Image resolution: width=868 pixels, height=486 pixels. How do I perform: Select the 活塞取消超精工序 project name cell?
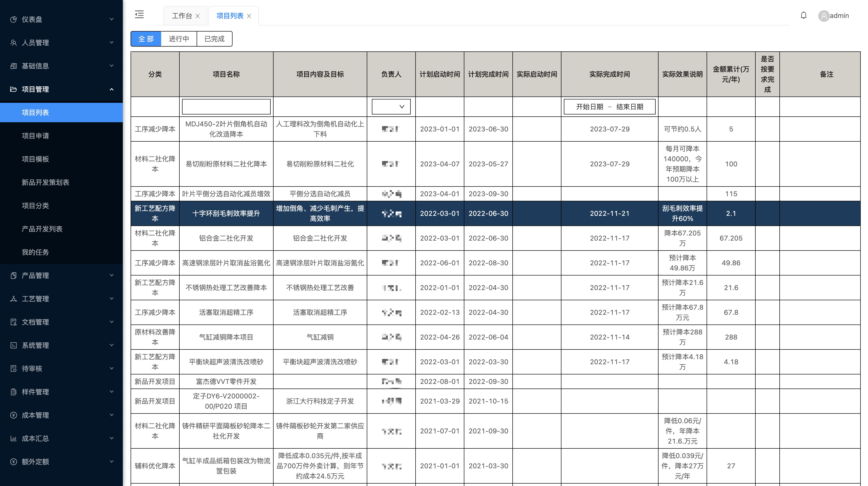coord(226,312)
